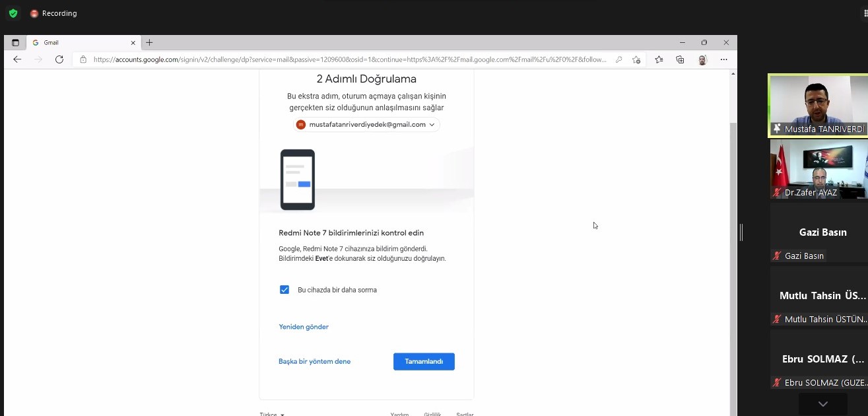Open the browser profile avatar
Image resolution: width=868 pixels, height=416 pixels.
click(702, 59)
